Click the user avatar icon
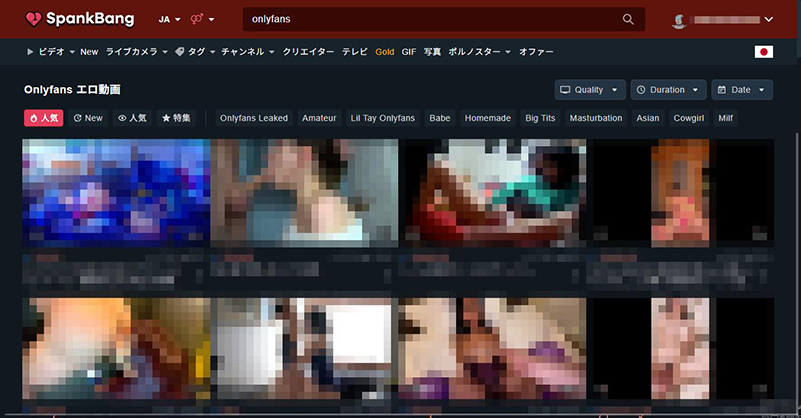The width and height of the screenshot is (801, 418). pos(678,20)
